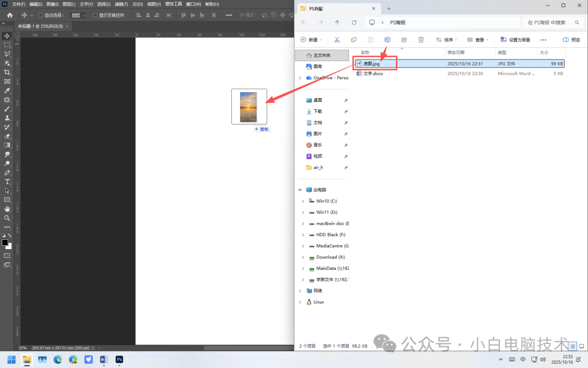Select the Move tool in Photoshop's toolbox
Image resolution: width=588 pixels, height=368 pixels.
tap(7, 35)
